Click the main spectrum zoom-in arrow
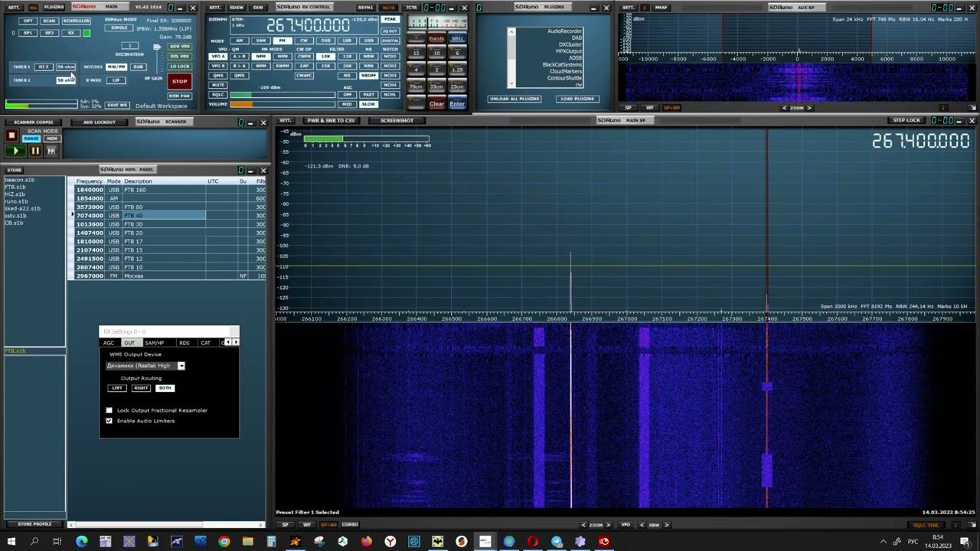The height and width of the screenshot is (551, 980). (608, 525)
